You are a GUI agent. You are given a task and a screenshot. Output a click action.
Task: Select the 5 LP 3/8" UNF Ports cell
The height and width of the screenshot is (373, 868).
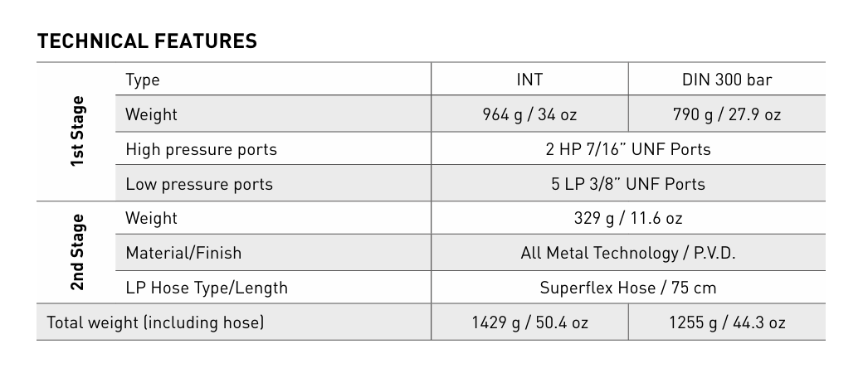pos(627,184)
